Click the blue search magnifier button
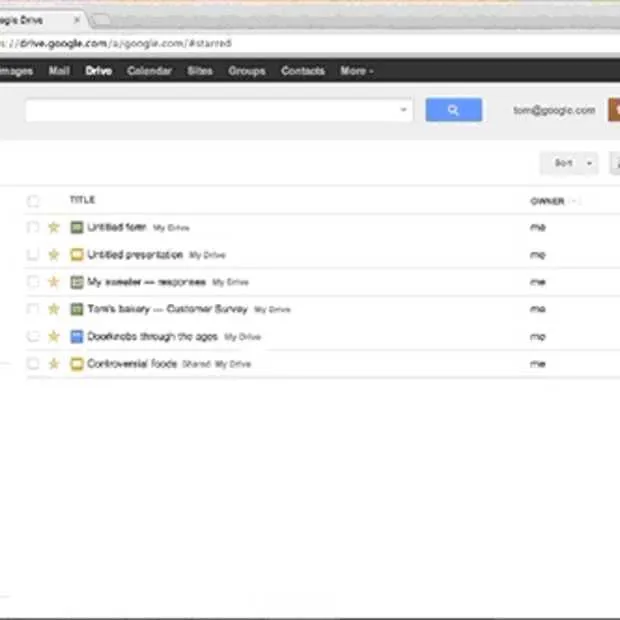This screenshot has width=620, height=620. tap(454, 110)
